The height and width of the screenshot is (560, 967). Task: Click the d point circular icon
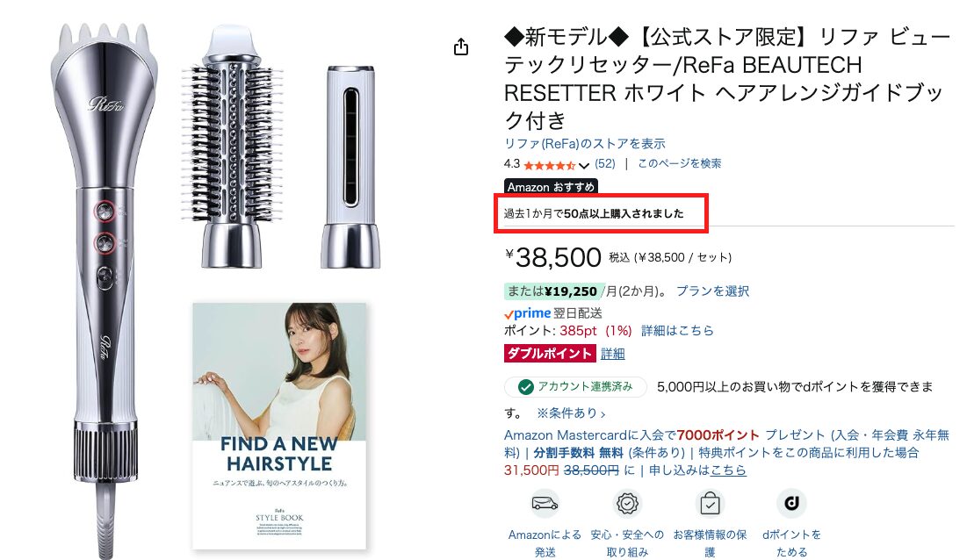pyautogui.click(x=792, y=504)
